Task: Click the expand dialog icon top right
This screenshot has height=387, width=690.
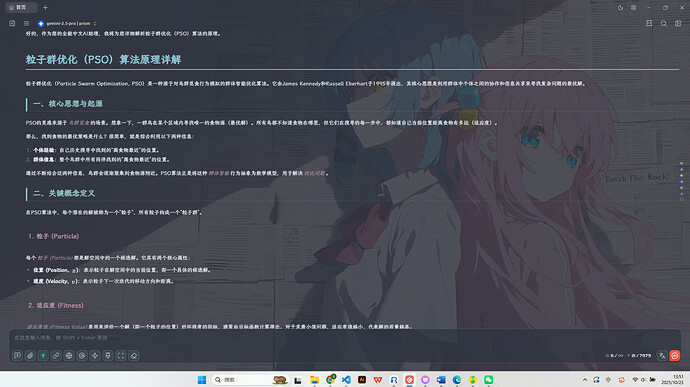Action: coord(649,23)
